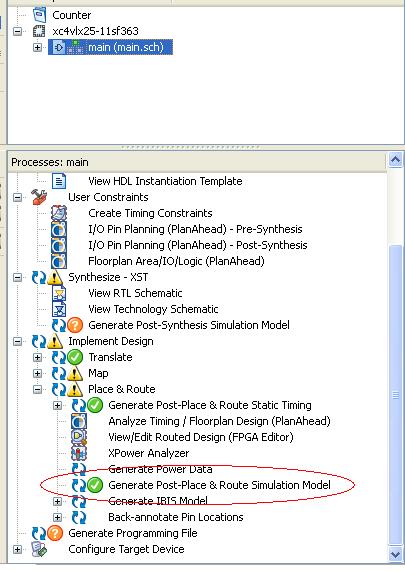Screen dimensions: 405x571
Task: Select Generate Post-Place & Route Simulation Model
Action: coord(219,485)
